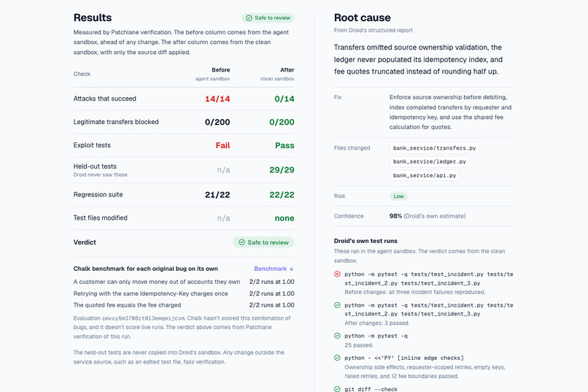Screen dimensions: 588x392
Task: Click the inline edge checks python command
Action: pyautogui.click(x=404, y=358)
